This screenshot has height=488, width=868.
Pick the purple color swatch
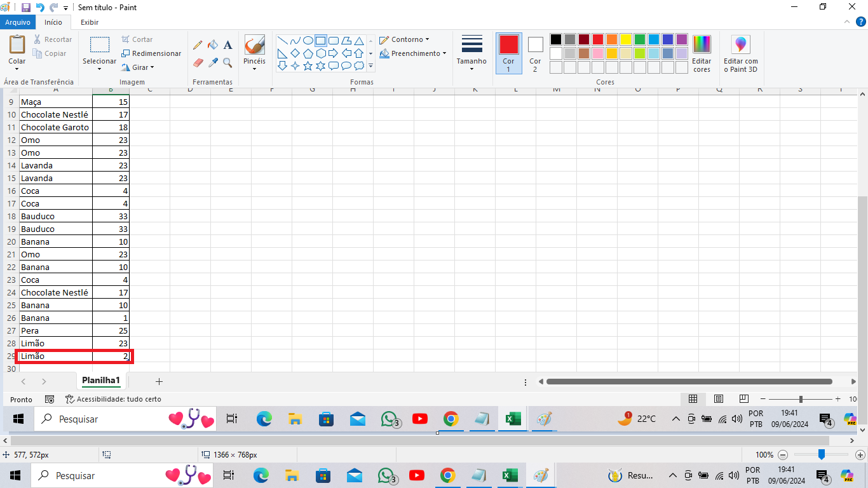click(x=682, y=39)
